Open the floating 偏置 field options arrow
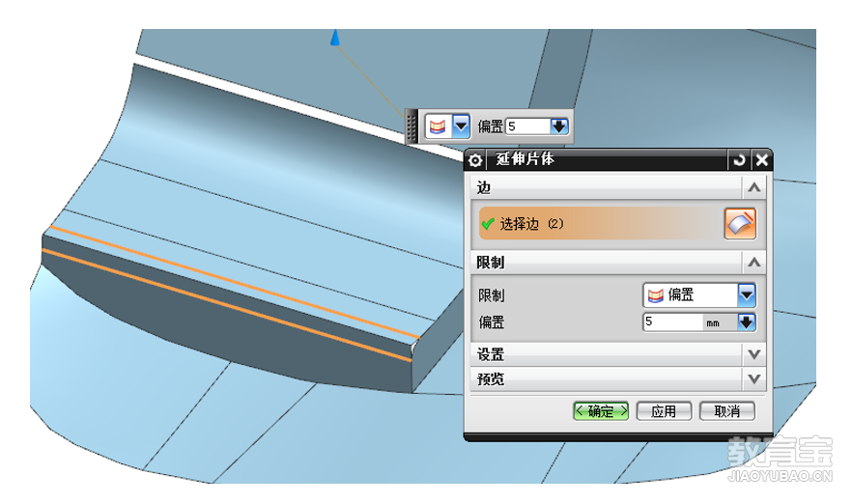 [559, 126]
